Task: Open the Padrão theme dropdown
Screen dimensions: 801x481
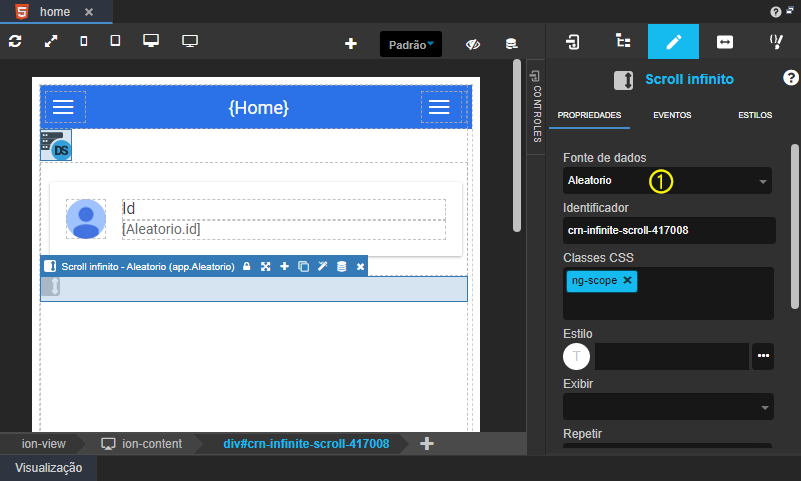Action: click(x=411, y=44)
